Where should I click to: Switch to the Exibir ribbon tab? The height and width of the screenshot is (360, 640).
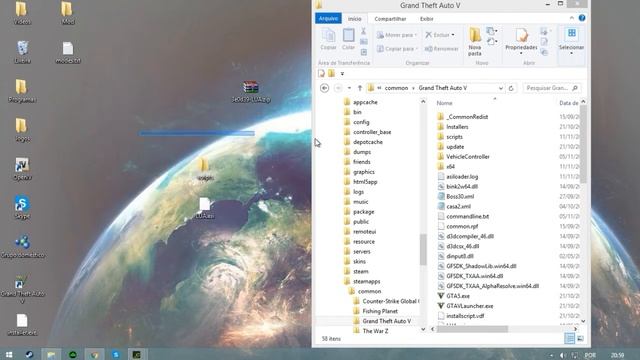pyautogui.click(x=427, y=19)
